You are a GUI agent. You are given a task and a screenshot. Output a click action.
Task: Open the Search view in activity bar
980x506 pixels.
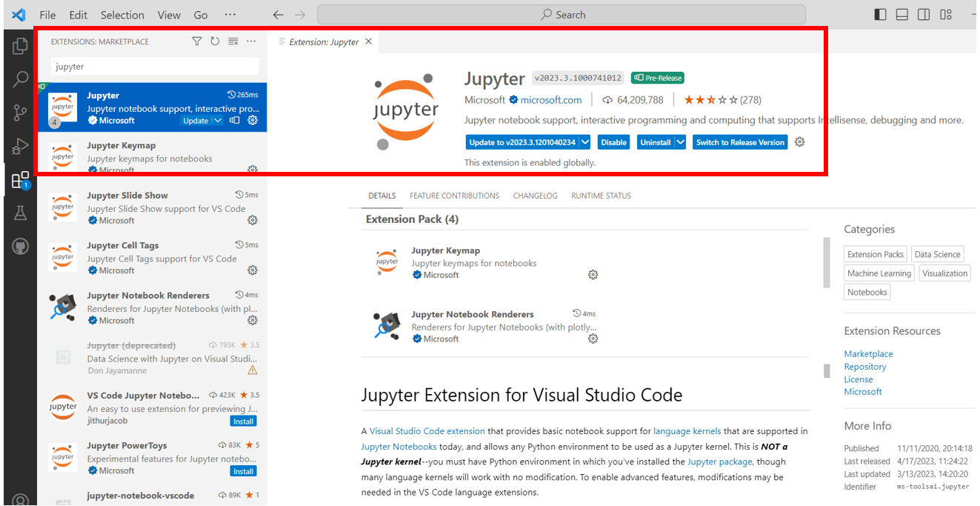(20, 79)
